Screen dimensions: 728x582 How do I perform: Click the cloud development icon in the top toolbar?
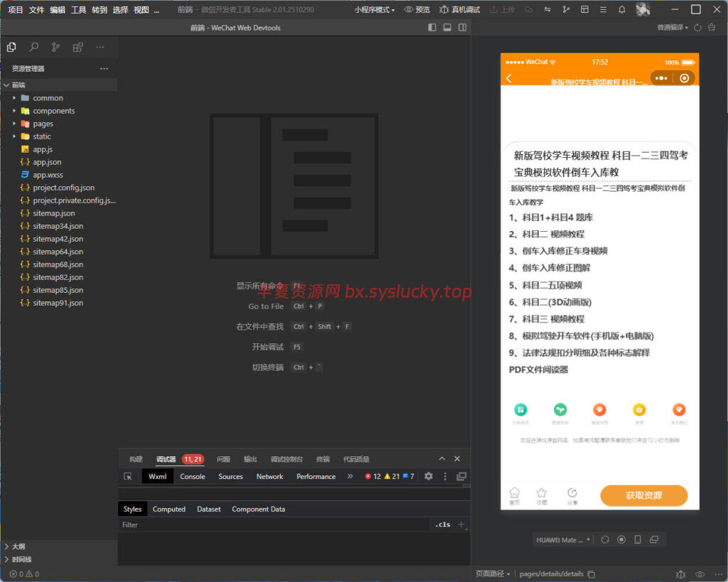[x=529, y=9]
